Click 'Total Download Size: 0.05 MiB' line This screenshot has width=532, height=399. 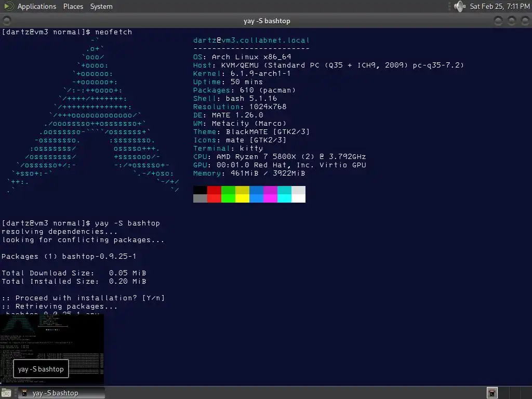74,273
